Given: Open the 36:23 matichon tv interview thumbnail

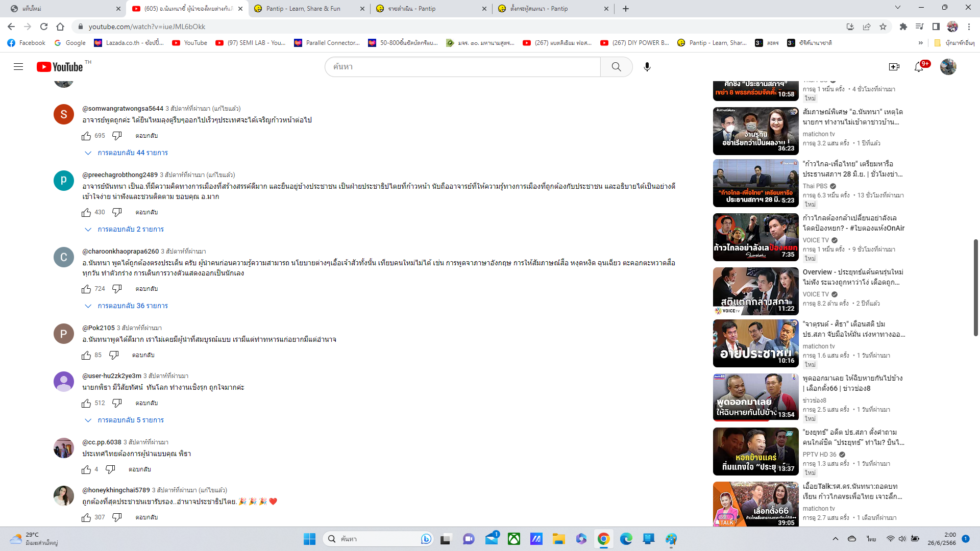Looking at the screenshot, I should pyautogui.click(x=755, y=131).
